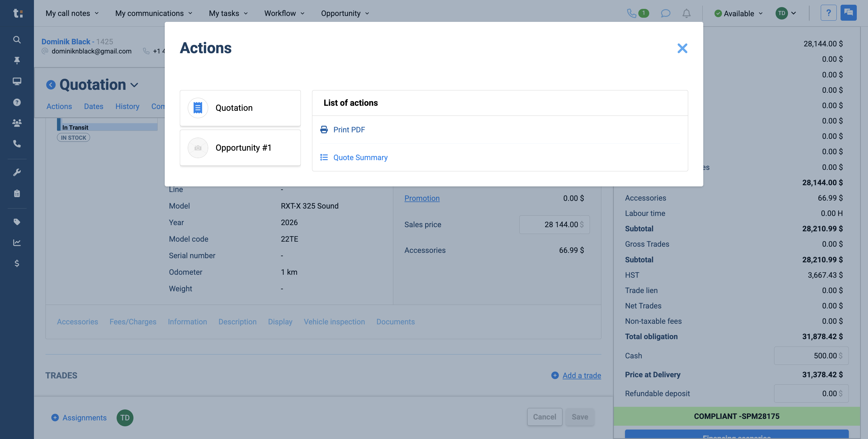Close the Actions dialog
The height and width of the screenshot is (439, 868).
682,48
